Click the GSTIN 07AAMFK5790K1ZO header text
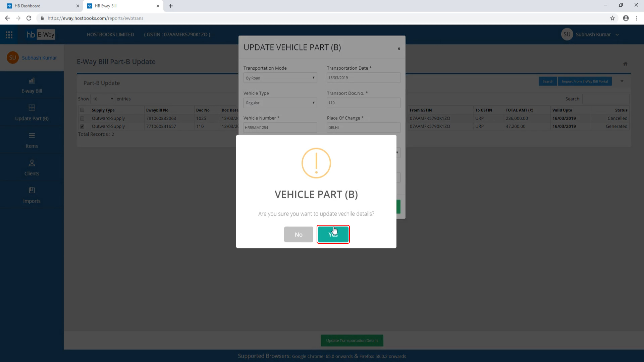This screenshot has width=644, height=362. pos(177,35)
